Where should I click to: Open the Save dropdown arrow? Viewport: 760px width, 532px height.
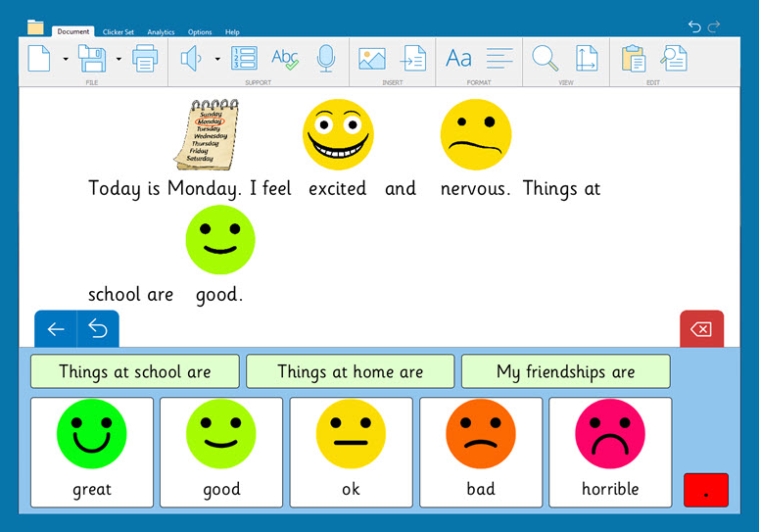[x=119, y=59]
